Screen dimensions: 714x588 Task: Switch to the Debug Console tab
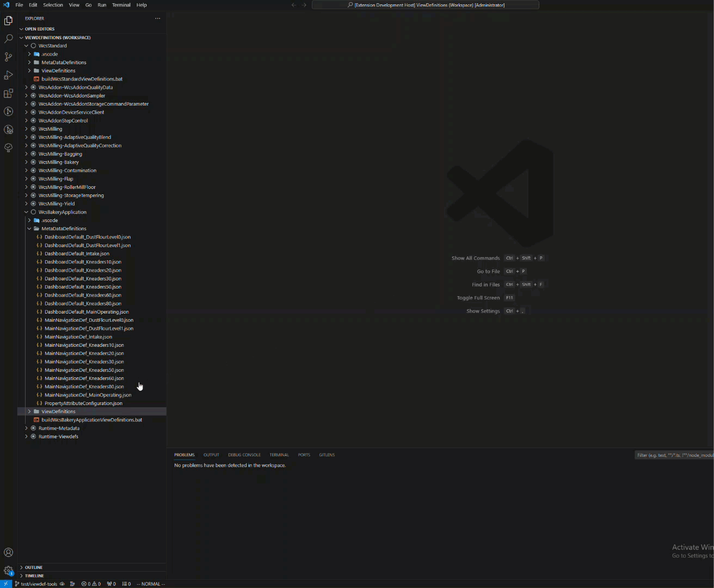(244, 455)
